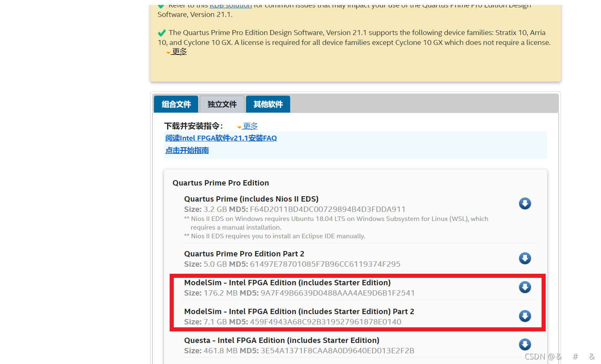The image size is (601, 364).
Task: Open the 点击开始指南 link
Action: 187,150
